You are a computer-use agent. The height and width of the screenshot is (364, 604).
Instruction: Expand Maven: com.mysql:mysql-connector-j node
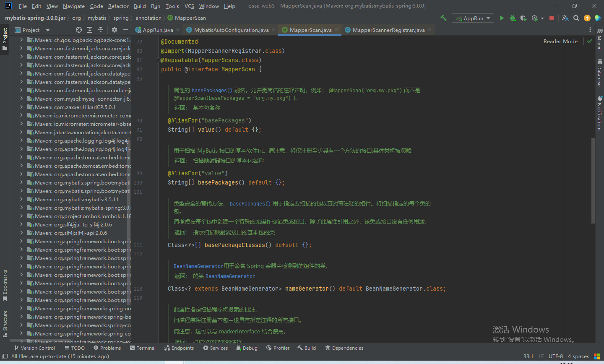pos(21,99)
